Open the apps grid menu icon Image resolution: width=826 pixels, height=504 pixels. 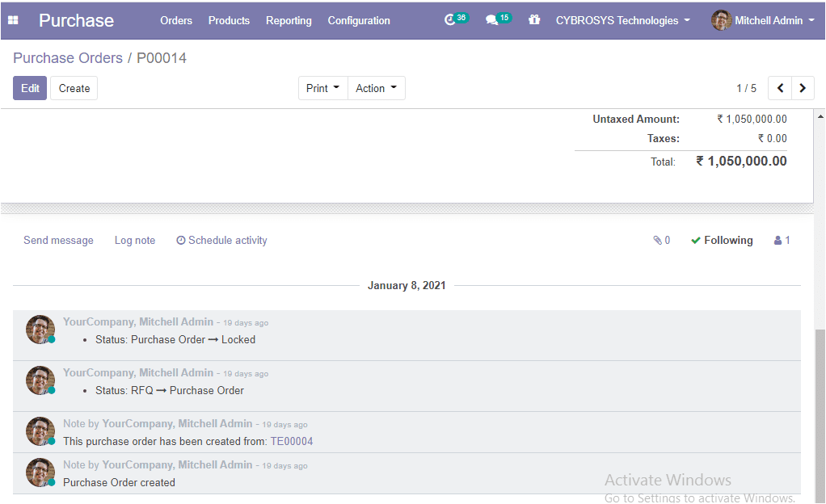click(x=13, y=20)
